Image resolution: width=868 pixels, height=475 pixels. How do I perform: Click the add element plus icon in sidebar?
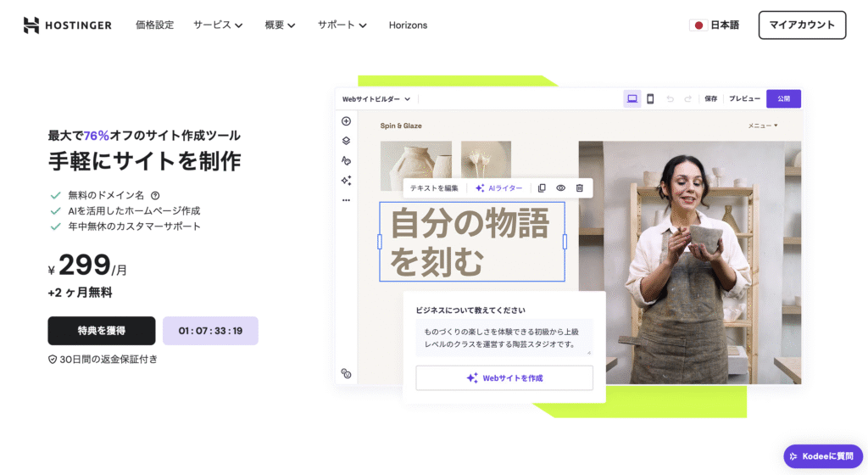(346, 121)
